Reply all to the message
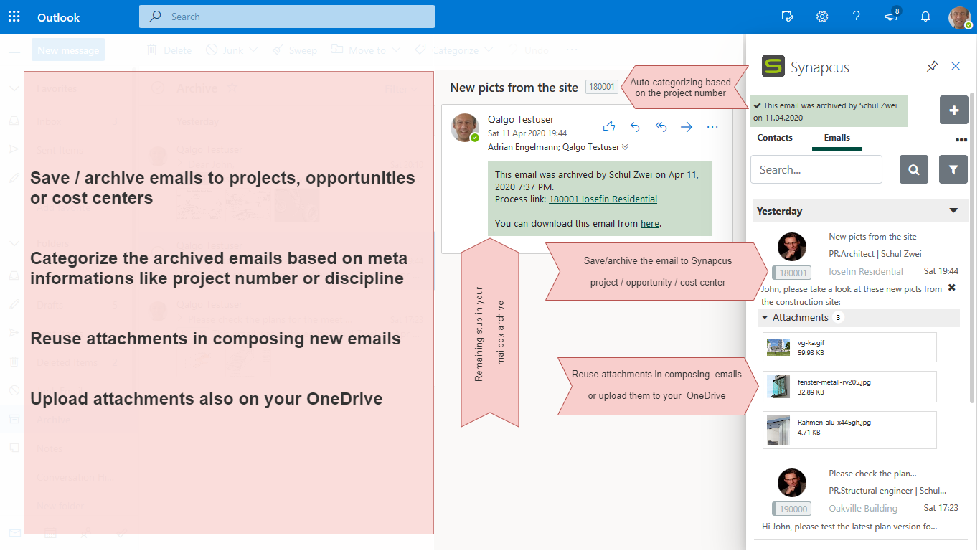980x551 pixels. tap(661, 127)
